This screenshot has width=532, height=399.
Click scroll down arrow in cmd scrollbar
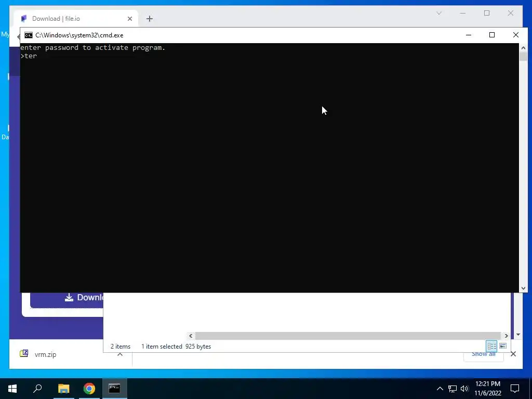(523, 288)
